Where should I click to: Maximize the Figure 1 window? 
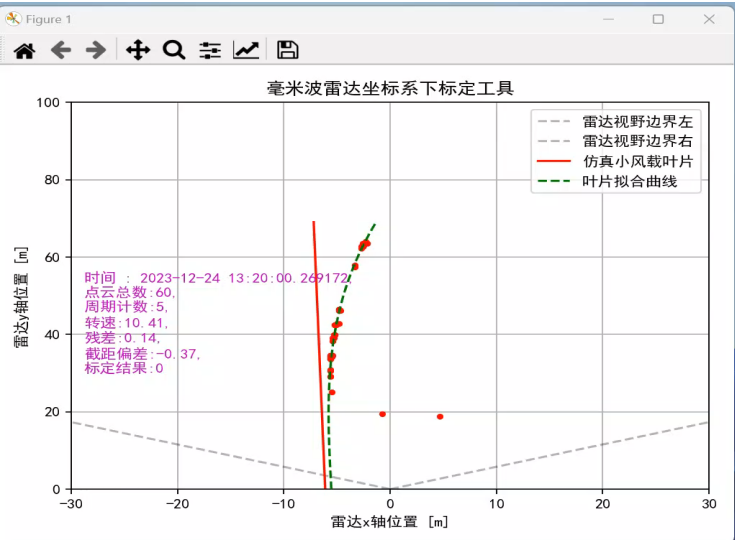click(x=658, y=19)
